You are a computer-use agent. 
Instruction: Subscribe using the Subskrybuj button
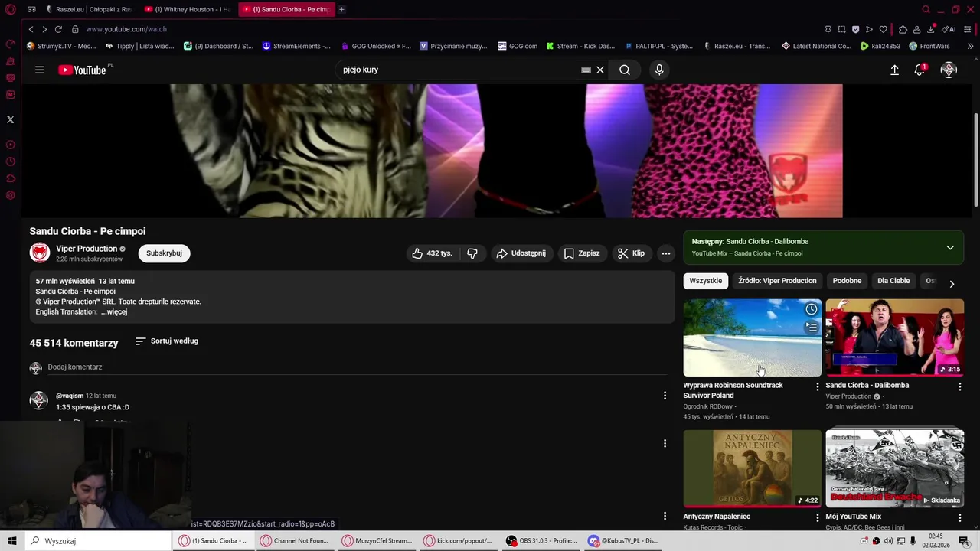164,253
